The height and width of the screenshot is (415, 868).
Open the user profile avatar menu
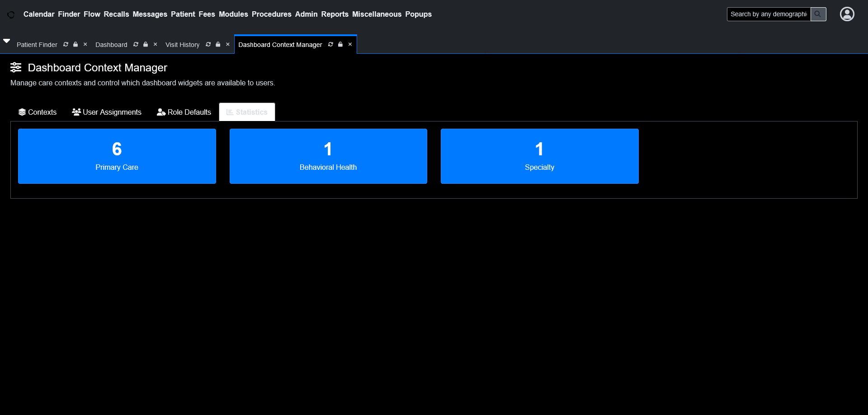[x=847, y=14]
